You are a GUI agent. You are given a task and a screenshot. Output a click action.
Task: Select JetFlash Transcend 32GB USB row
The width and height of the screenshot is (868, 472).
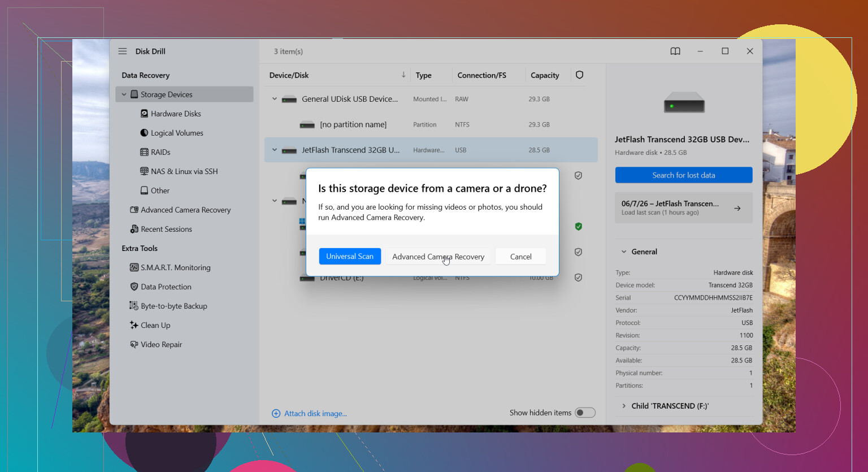(431, 150)
